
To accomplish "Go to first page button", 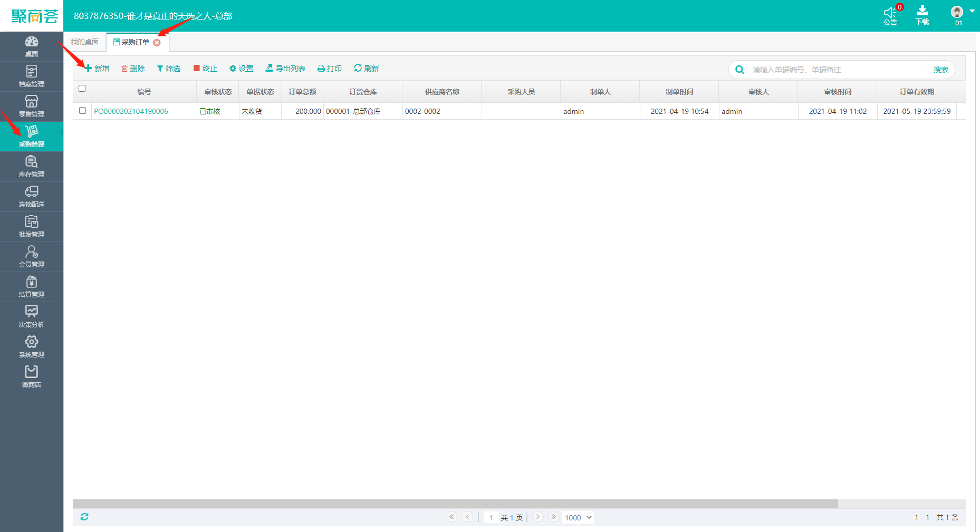I will (451, 517).
